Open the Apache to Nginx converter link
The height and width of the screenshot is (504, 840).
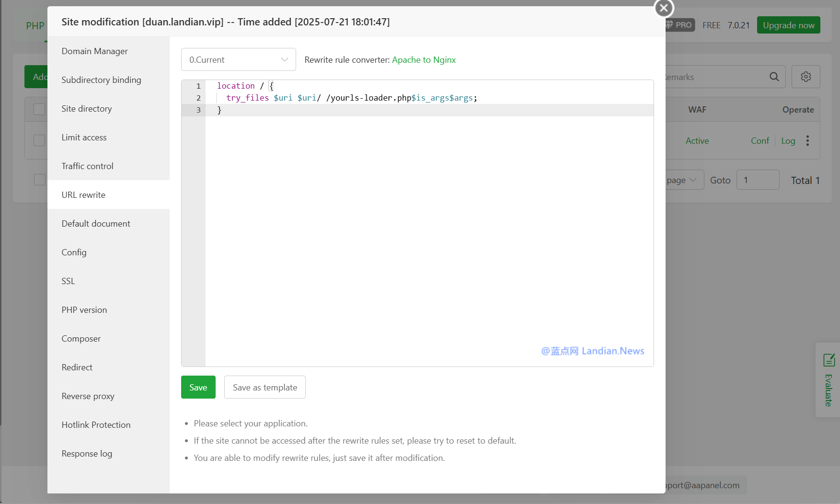click(x=424, y=60)
